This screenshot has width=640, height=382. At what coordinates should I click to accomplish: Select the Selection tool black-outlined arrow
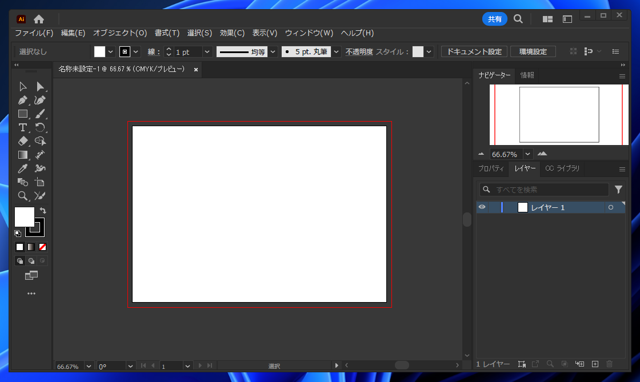tap(22, 87)
